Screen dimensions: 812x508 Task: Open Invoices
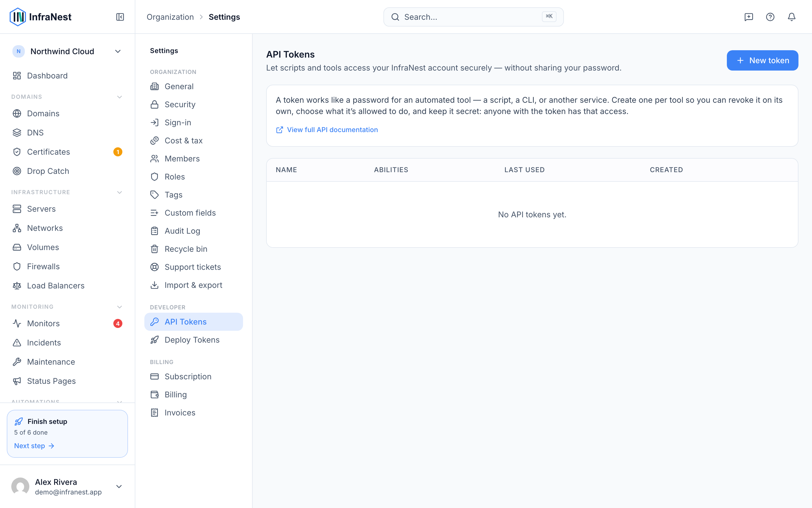194,413
